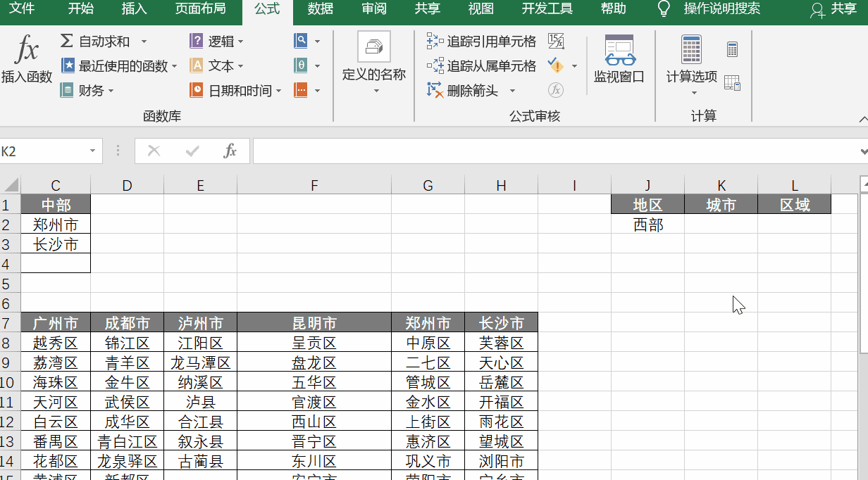Select cell containing 郑州市 in column C

coord(56,225)
